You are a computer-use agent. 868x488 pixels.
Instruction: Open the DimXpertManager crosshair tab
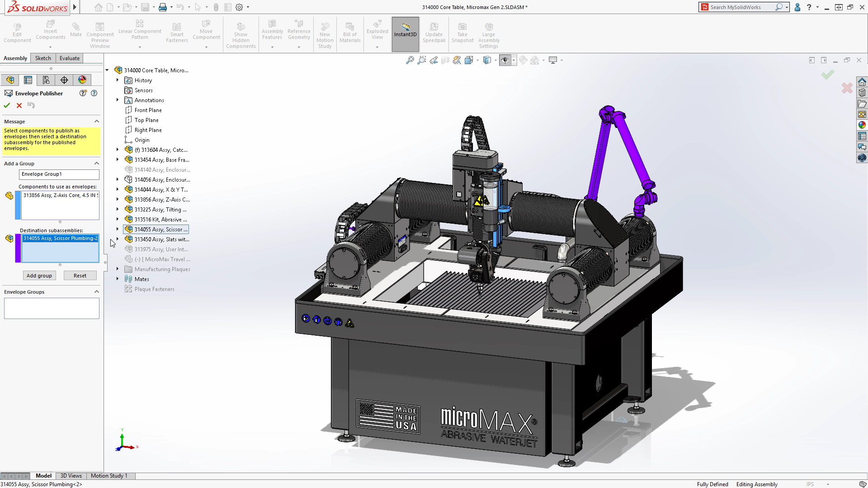click(x=64, y=80)
